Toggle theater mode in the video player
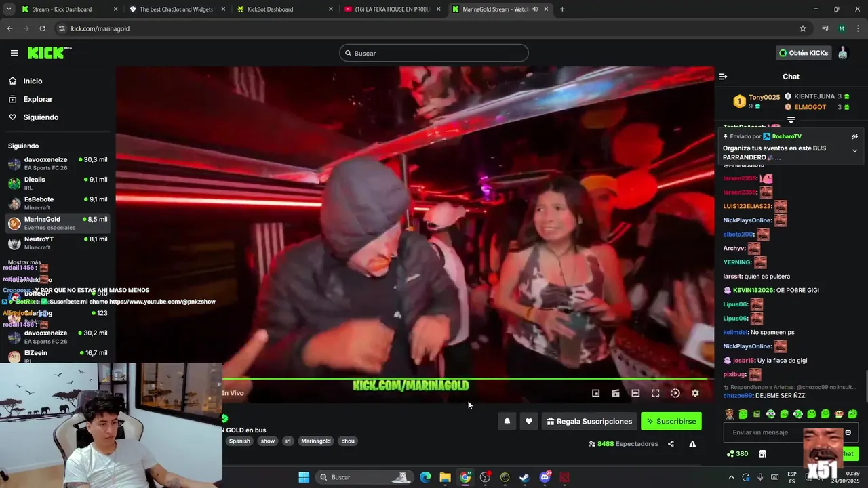The width and height of the screenshot is (868, 488). click(635, 393)
